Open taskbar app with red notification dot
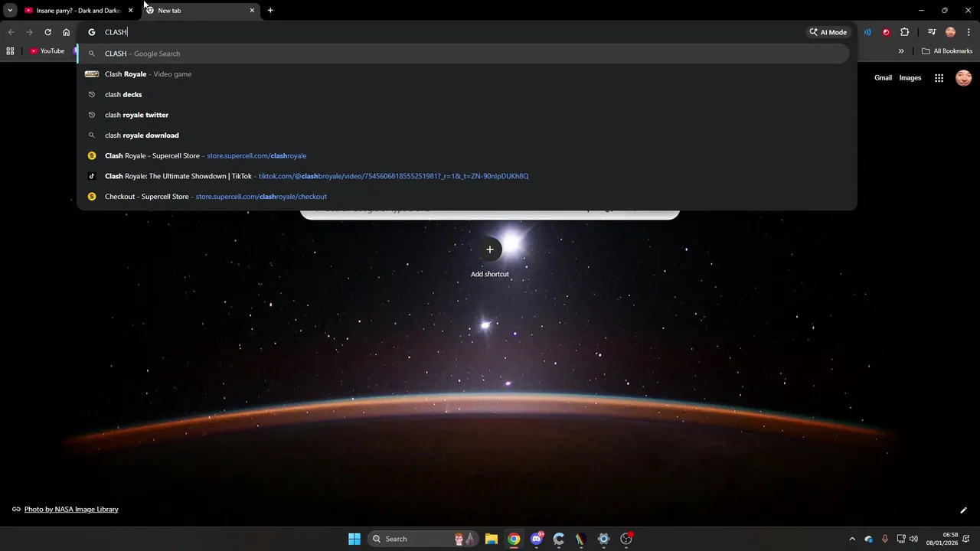 click(626, 539)
